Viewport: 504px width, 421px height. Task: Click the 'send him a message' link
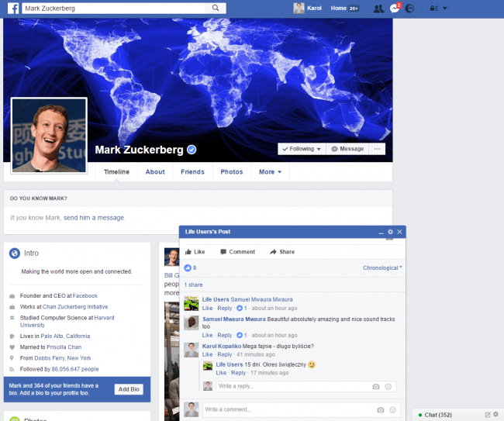tap(94, 218)
